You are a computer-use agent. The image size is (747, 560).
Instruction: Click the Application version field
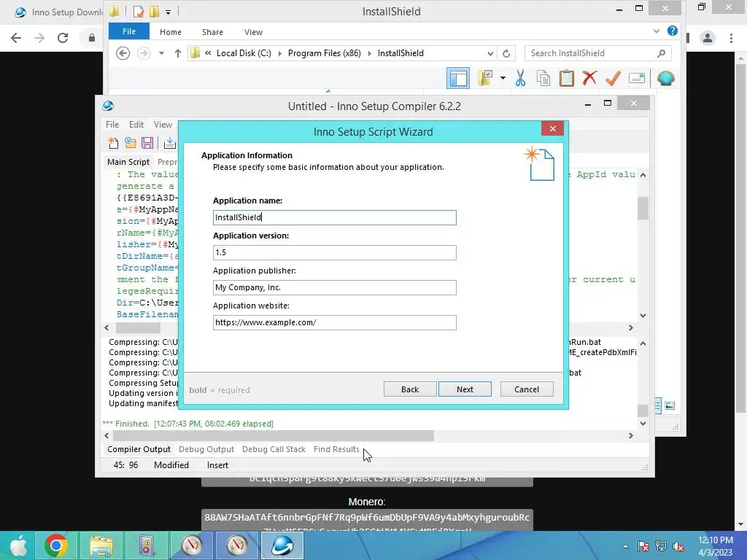click(x=334, y=252)
